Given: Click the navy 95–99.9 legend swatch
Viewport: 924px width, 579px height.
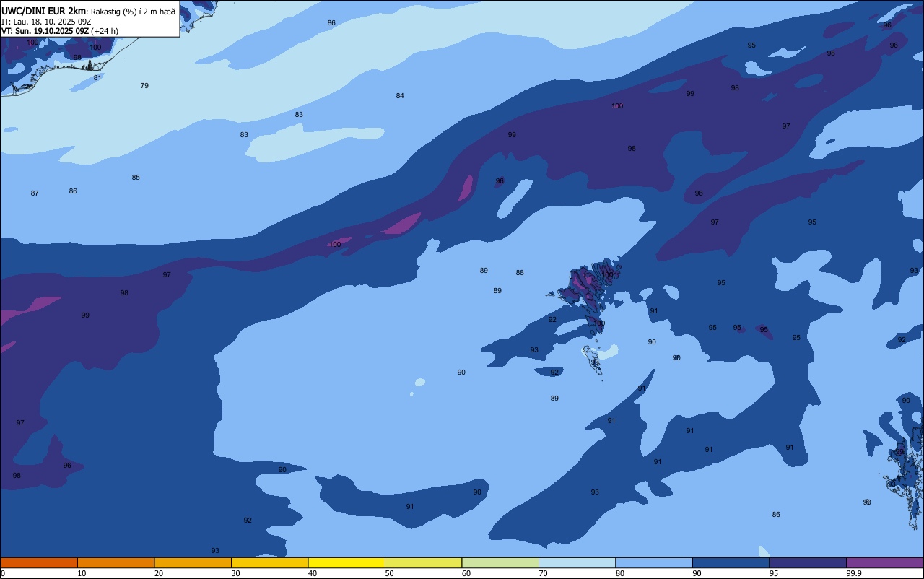Looking at the screenshot, I should click(808, 562).
